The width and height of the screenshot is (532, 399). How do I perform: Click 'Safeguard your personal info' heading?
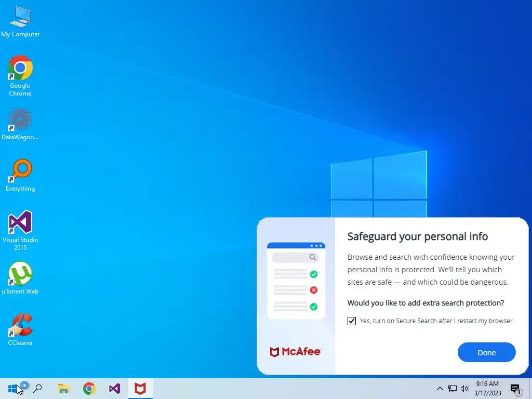(417, 236)
